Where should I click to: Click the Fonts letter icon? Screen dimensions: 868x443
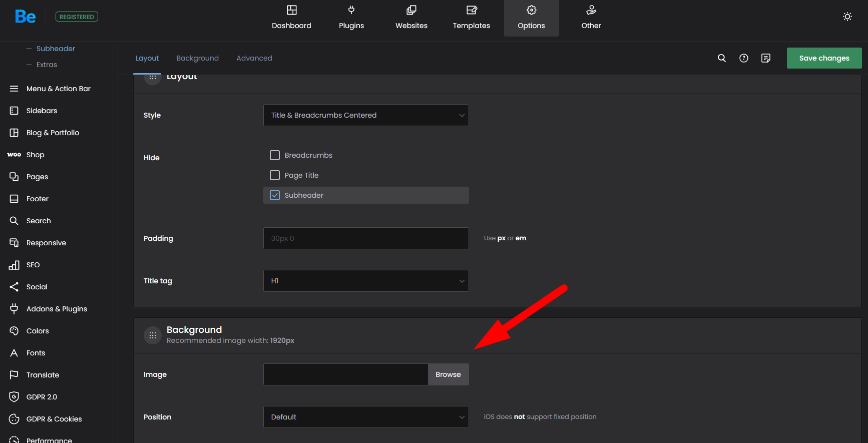pyautogui.click(x=14, y=353)
